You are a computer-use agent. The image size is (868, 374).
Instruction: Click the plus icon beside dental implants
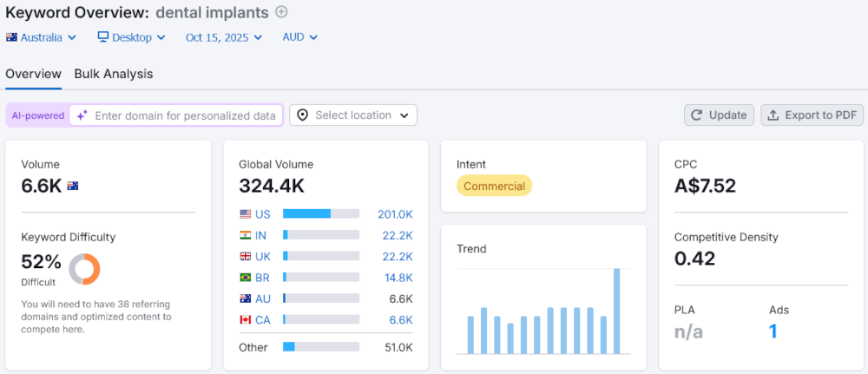(x=280, y=12)
